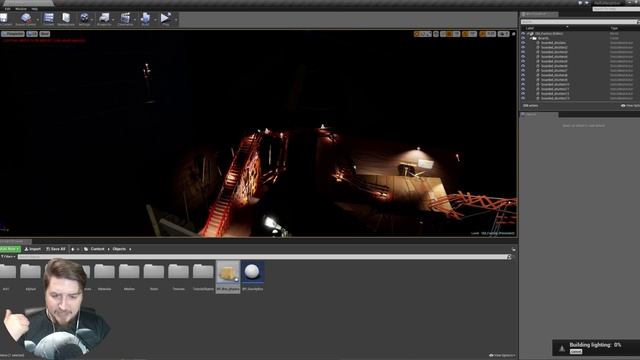Viewport: 640px width, 360px height.
Task: Collapse the Boards folder in outliner
Action: 532,38
